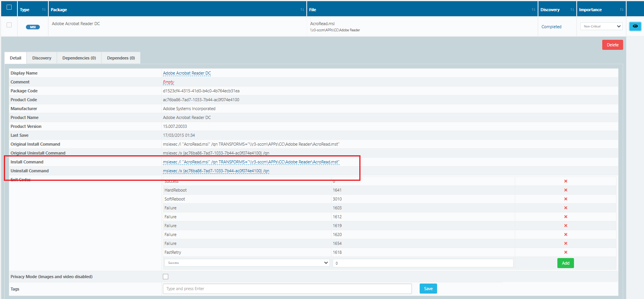The width and height of the screenshot is (644, 299).
Task: Remove the Success 0 exit code
Action: (565, 181)
